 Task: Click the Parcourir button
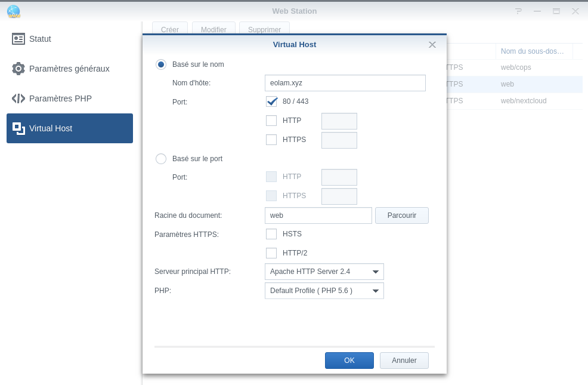[x=401, y=215]
